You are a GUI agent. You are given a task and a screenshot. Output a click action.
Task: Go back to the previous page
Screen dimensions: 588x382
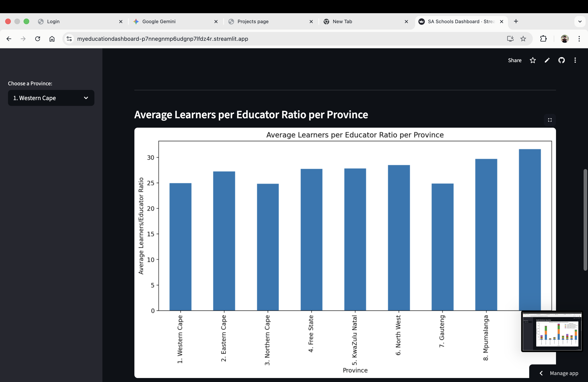[x=9, y=39]
